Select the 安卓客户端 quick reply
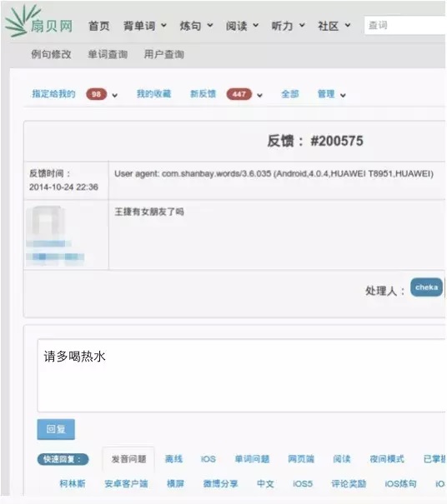The height and width of the screenshot is (504, 447). pyautogui.click(x=126, y=484)
